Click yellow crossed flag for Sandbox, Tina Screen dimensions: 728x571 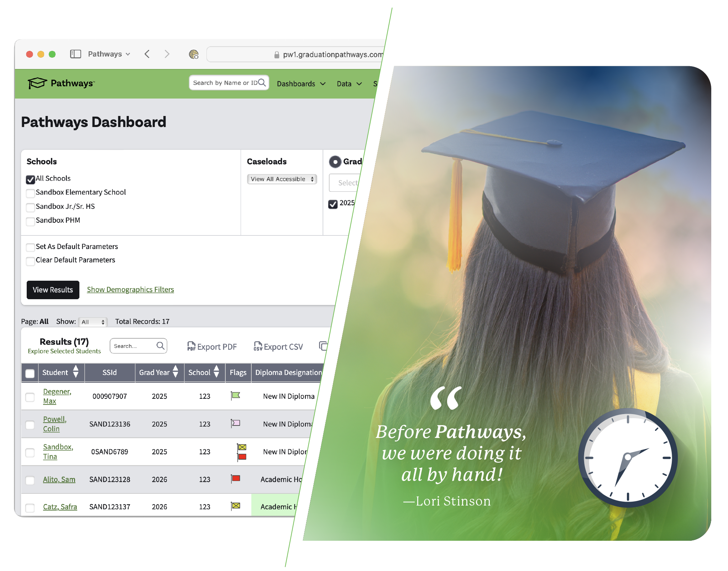pyautogui.click(x=242, y=447)
